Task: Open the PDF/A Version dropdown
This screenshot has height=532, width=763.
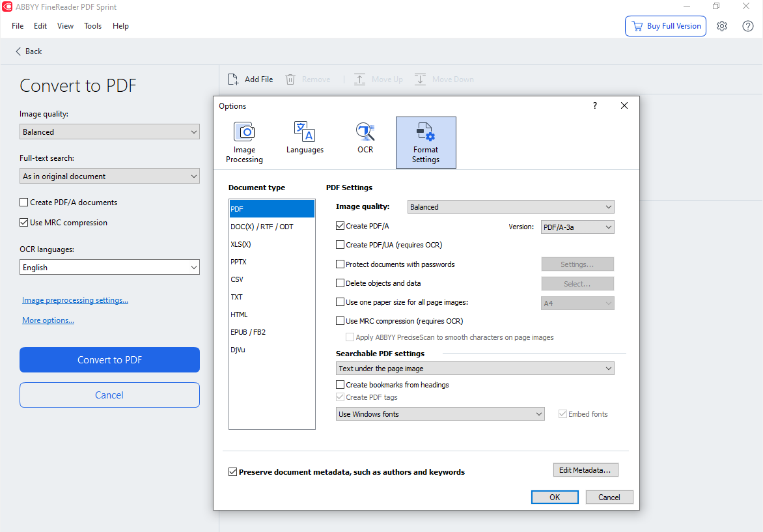Action: point(577,227)
